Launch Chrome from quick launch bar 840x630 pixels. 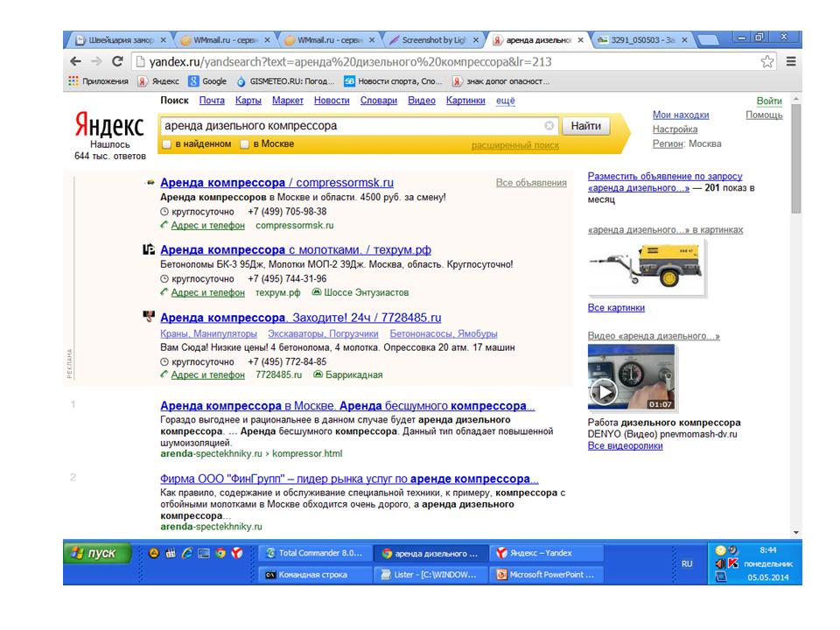(220, 553)
